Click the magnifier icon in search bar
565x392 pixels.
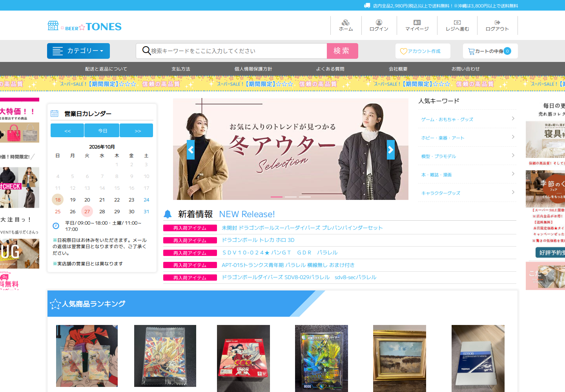(146, 51)
